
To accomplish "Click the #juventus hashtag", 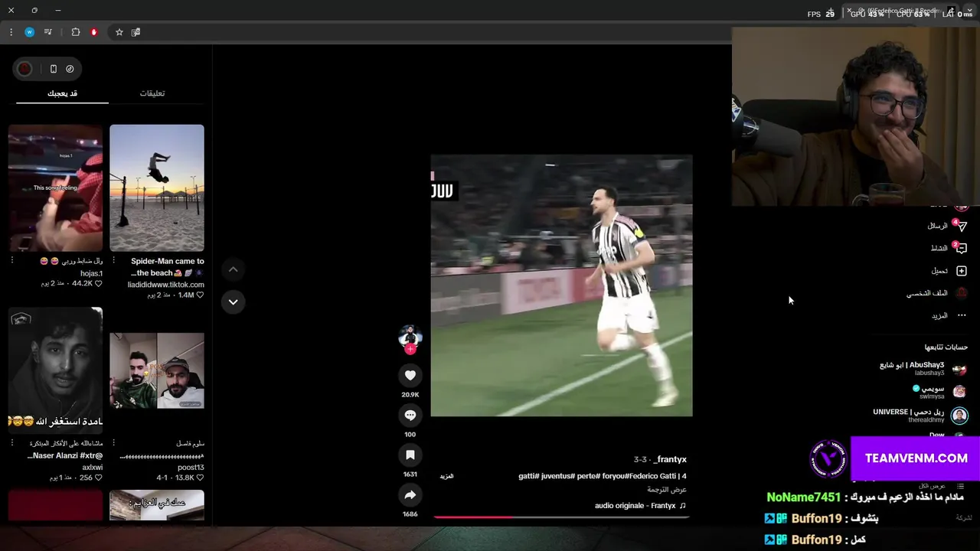I will tap(557, 476).
